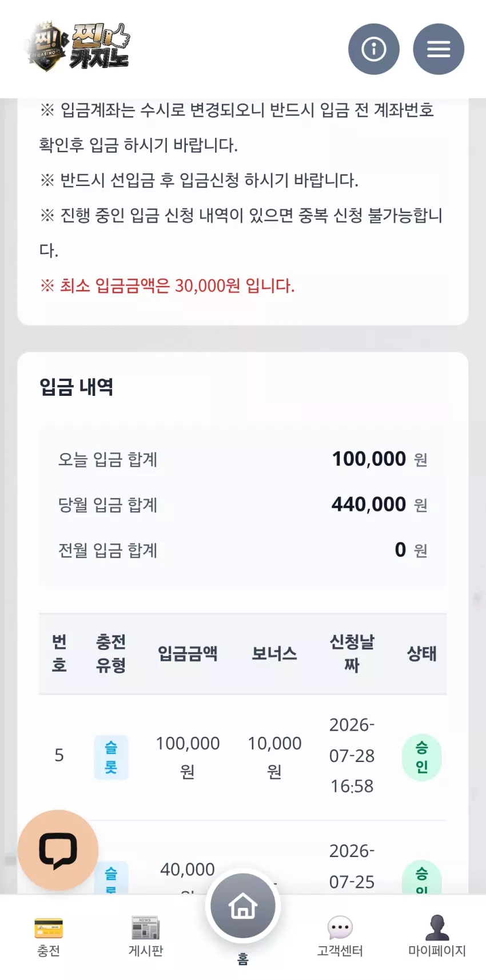Viewport: 486px width, 980px height.
Task: Select the 신청날짜 column header
Action: pos(352,653)
